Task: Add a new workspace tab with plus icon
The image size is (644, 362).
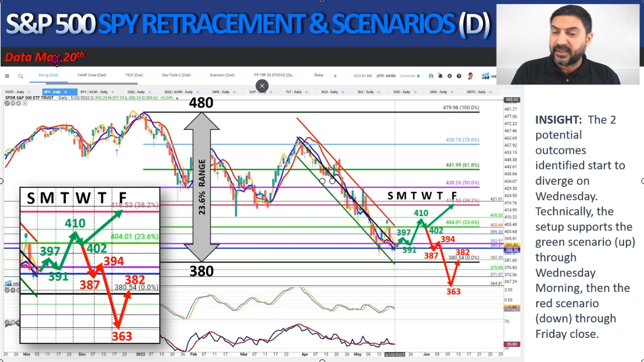Action: pyautogui.click(x=335, y=76)
